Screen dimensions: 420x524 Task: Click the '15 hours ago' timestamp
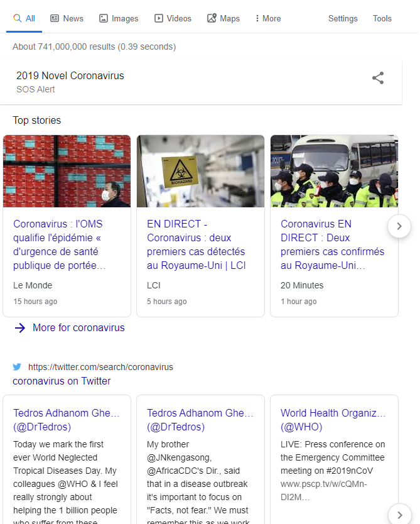point(35,302)
